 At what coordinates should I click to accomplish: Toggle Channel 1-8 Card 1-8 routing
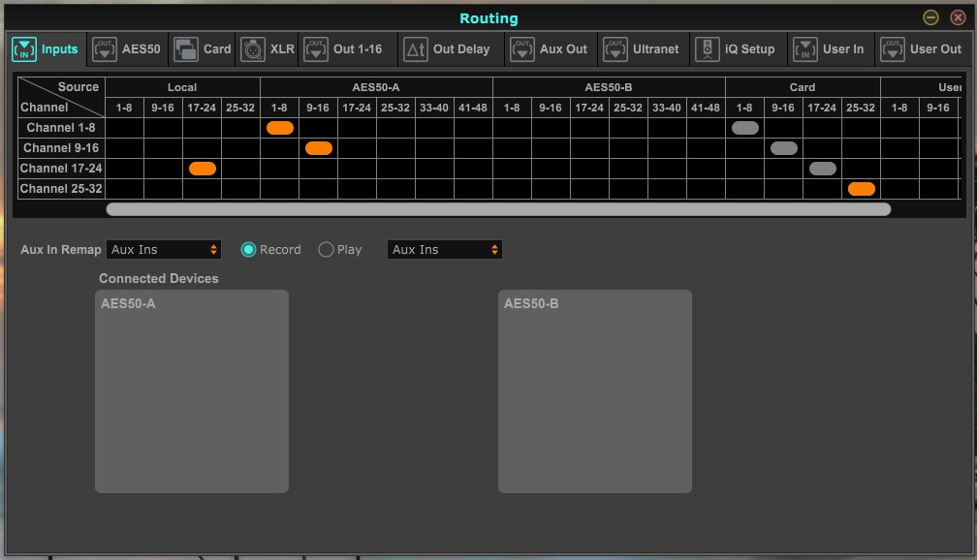click(x=745, y=128)
